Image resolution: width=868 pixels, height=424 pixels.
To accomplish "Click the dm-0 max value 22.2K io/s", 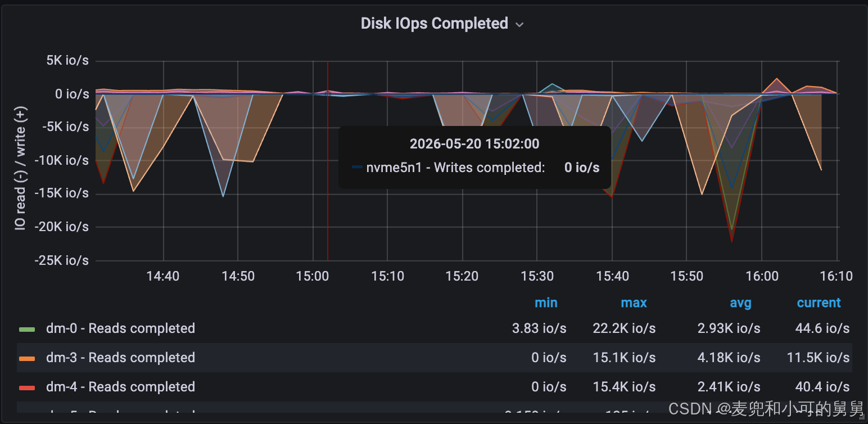I will click(x=624, y=328).
